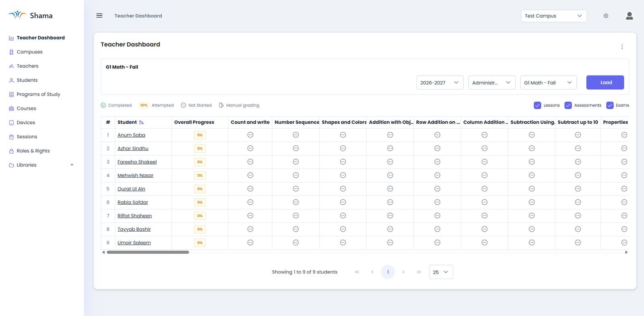Open Campuses in the sidebar
Screen dimensions: 644x316
(x=29, y=52)
